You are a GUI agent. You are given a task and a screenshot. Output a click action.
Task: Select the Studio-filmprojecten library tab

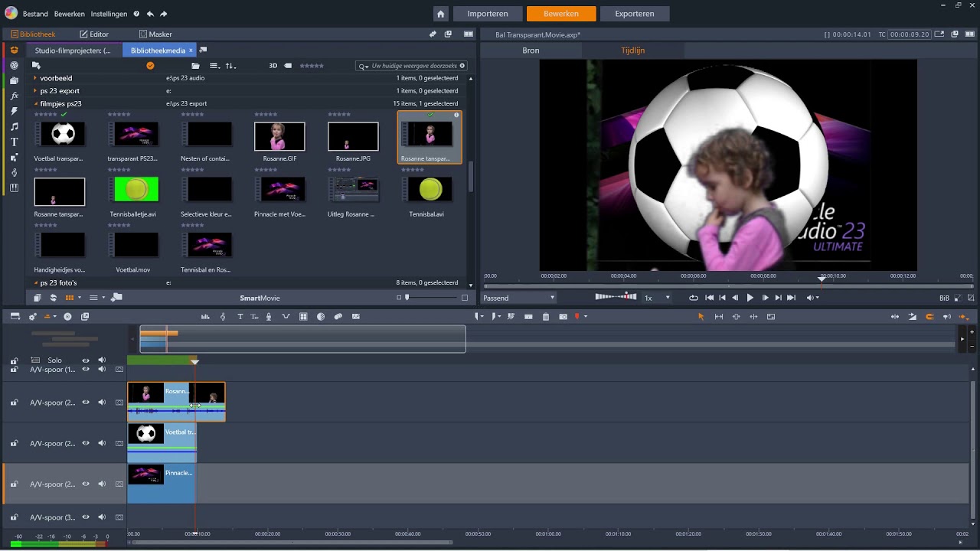(73, 51)
